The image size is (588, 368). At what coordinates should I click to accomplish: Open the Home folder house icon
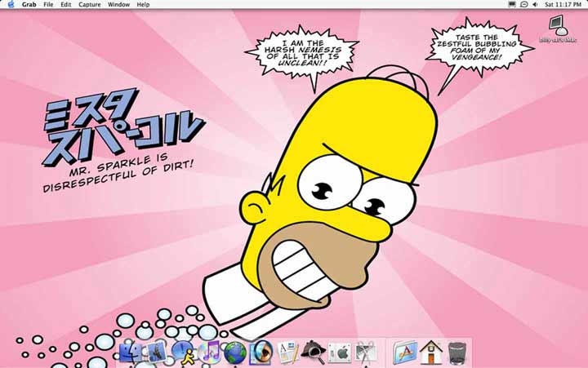click(x=431, y=352)
